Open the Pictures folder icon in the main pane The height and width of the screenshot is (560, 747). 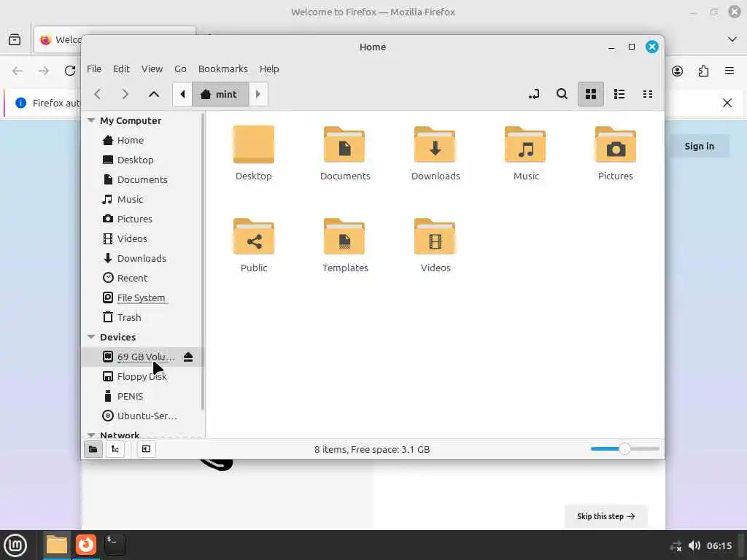click(x=616, y=144)
